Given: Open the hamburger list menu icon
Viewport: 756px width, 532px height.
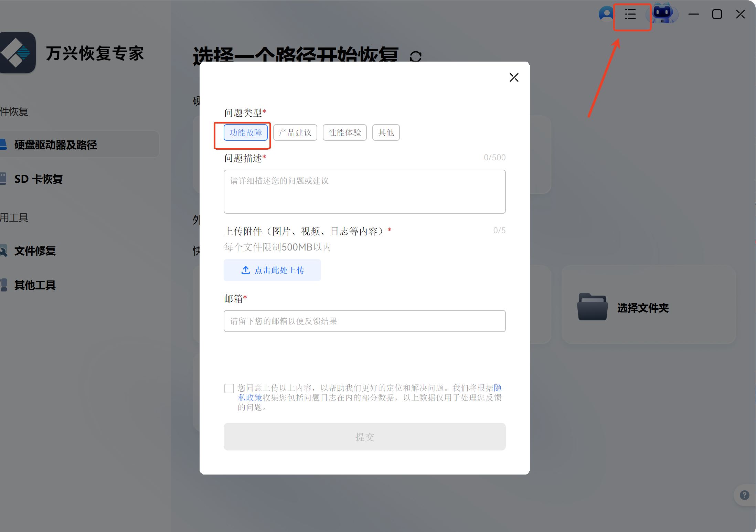Looking at the screenshot, I should (630, 14).
